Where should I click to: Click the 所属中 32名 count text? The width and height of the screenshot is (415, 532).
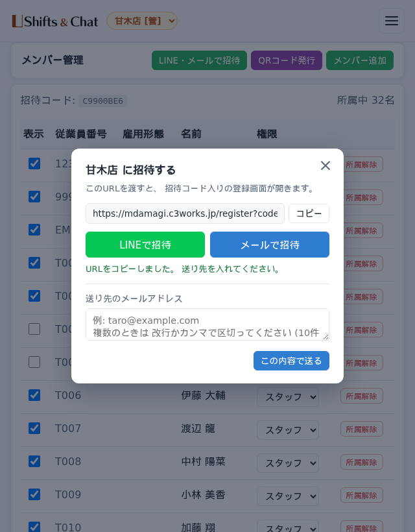click(366, 100)
